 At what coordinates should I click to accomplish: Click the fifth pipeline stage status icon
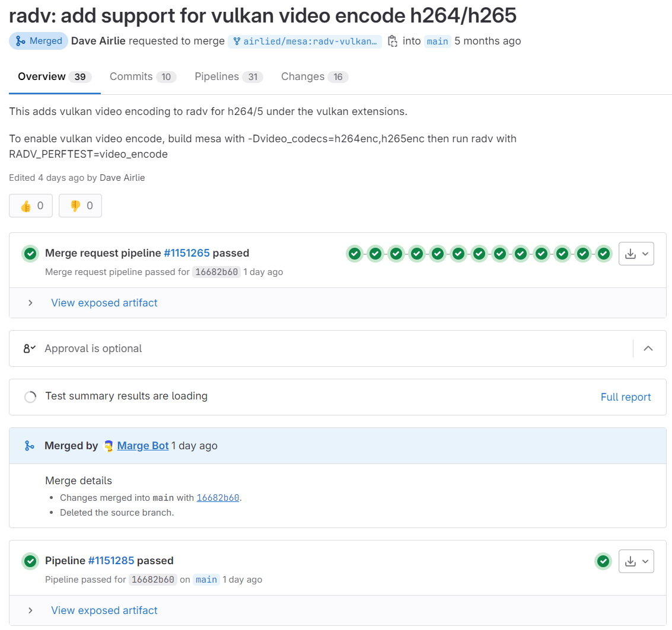coord(438,254)
